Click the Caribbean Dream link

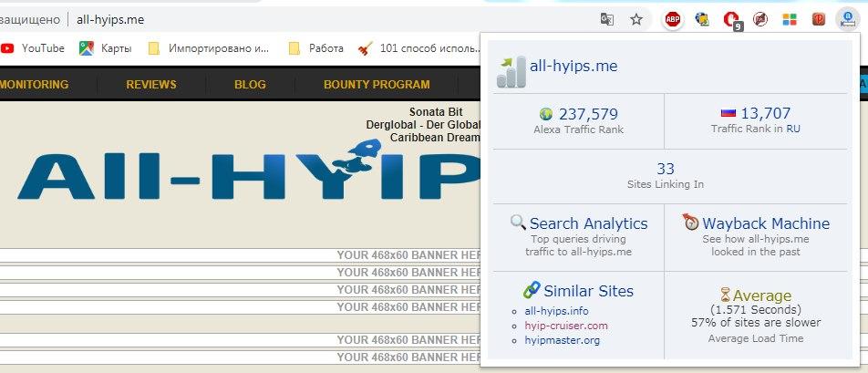click(x=435, y=137)
